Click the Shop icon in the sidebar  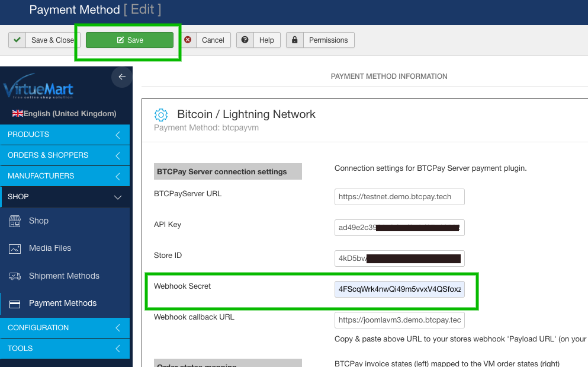click(16, 221)
